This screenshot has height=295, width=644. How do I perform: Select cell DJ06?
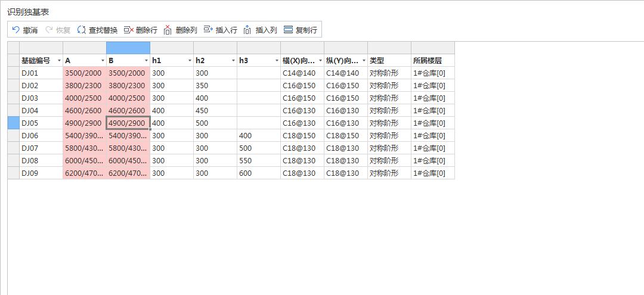(41, 136)
